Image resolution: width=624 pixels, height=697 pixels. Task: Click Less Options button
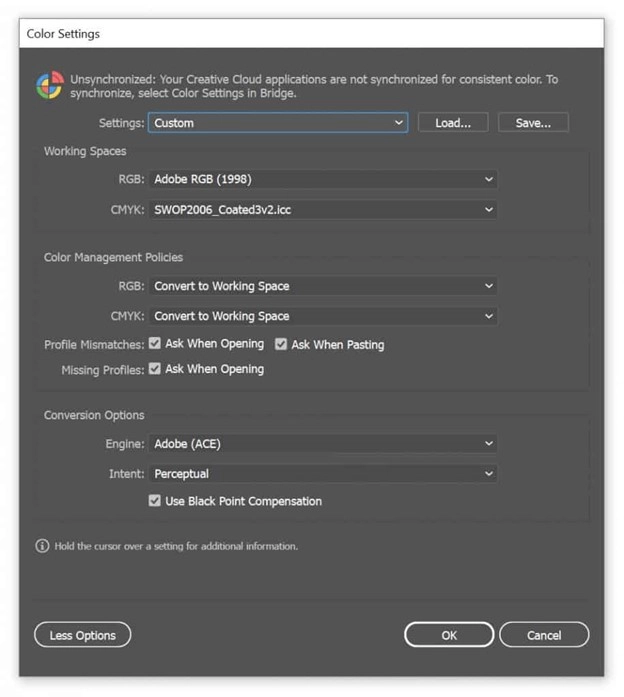click(83, 635)
